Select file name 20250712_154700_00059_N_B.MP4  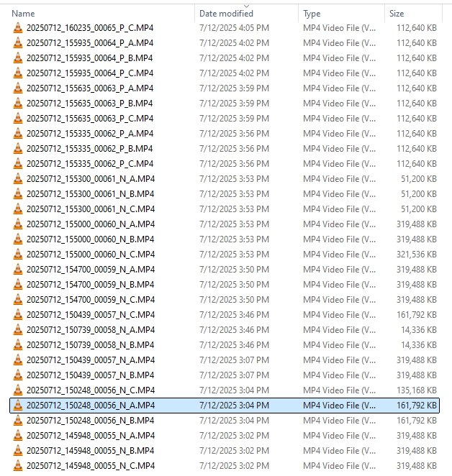pos(90,285)
